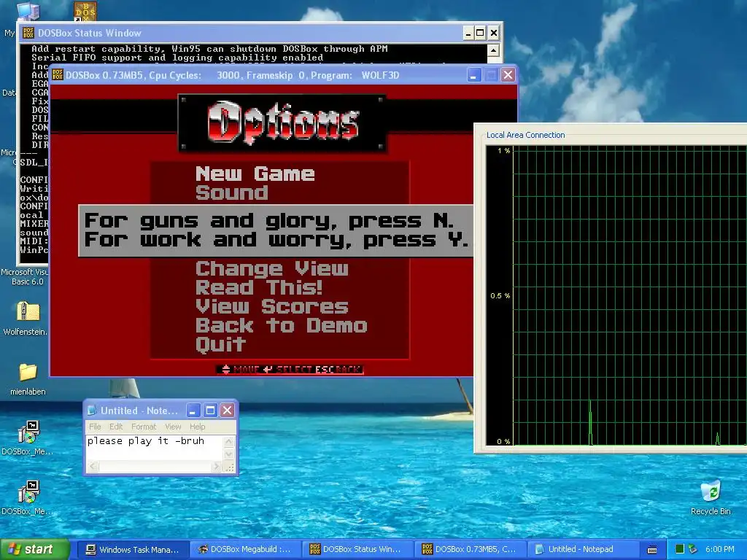Switch to Windows Task Manager on the taskbar
Screen dimensions: 747x560
point(132,550)
